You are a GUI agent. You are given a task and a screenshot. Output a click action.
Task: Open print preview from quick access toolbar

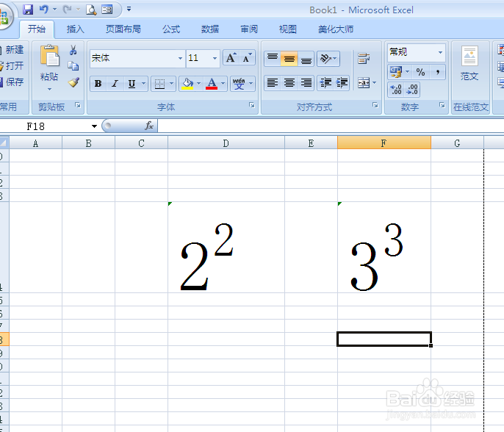[x=91, y=10]
